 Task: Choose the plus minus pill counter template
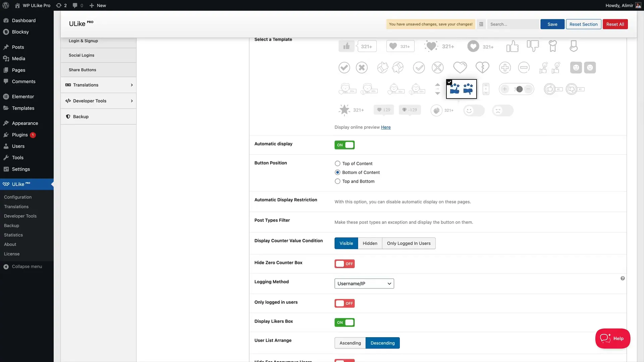516,89
